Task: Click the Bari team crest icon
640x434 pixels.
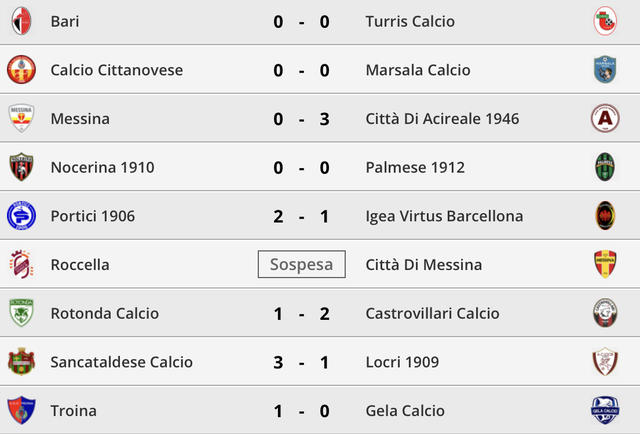Action: pos(20,21)
